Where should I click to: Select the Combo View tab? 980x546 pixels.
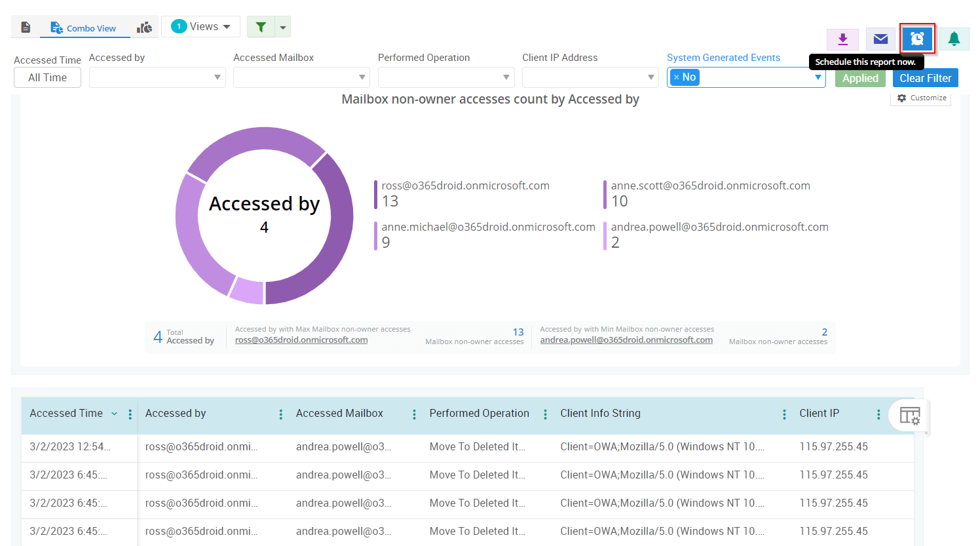point(84,28)
